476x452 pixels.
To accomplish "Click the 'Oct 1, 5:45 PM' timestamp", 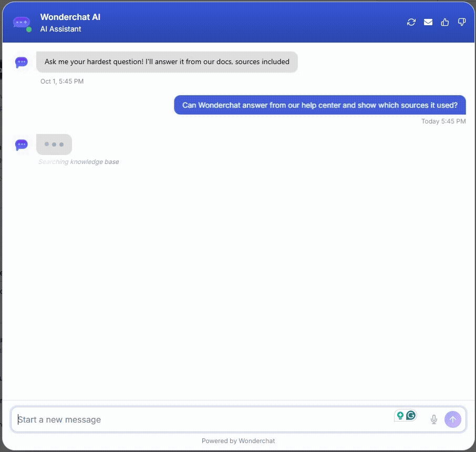I will coord(62,81).
